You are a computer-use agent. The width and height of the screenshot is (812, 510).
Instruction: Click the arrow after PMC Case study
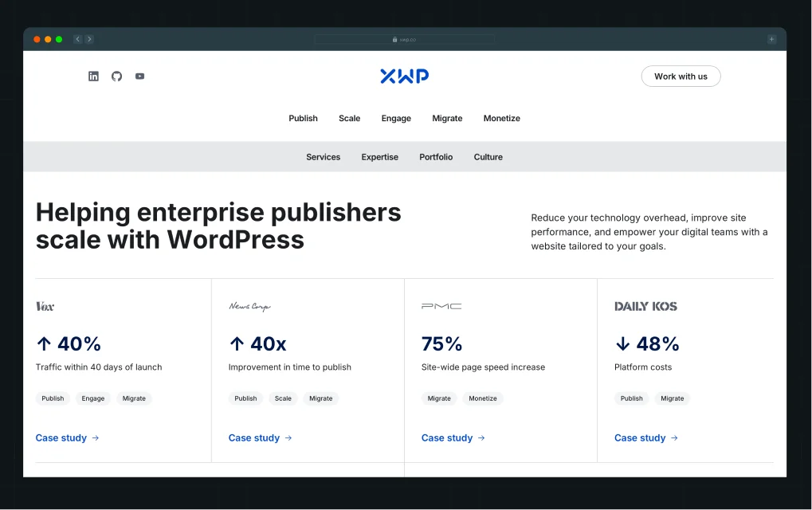tap(481, 438)
